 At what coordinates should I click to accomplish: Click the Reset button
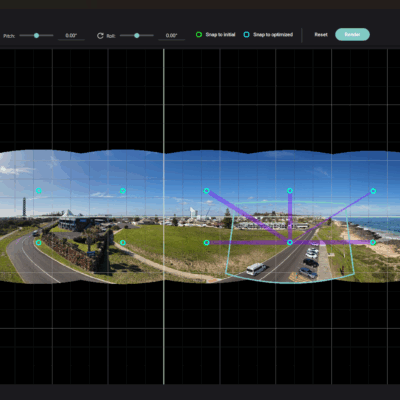(x=321, y=35)
